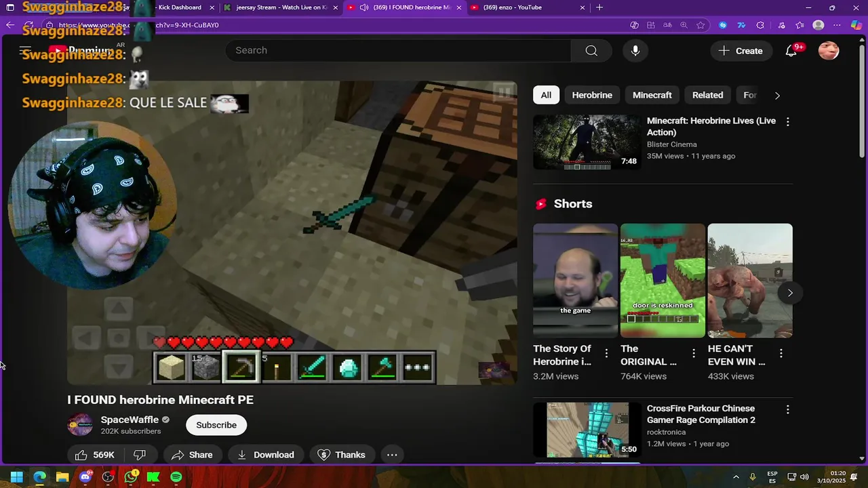
Task: Click the Download button
Action: [265, 455]
